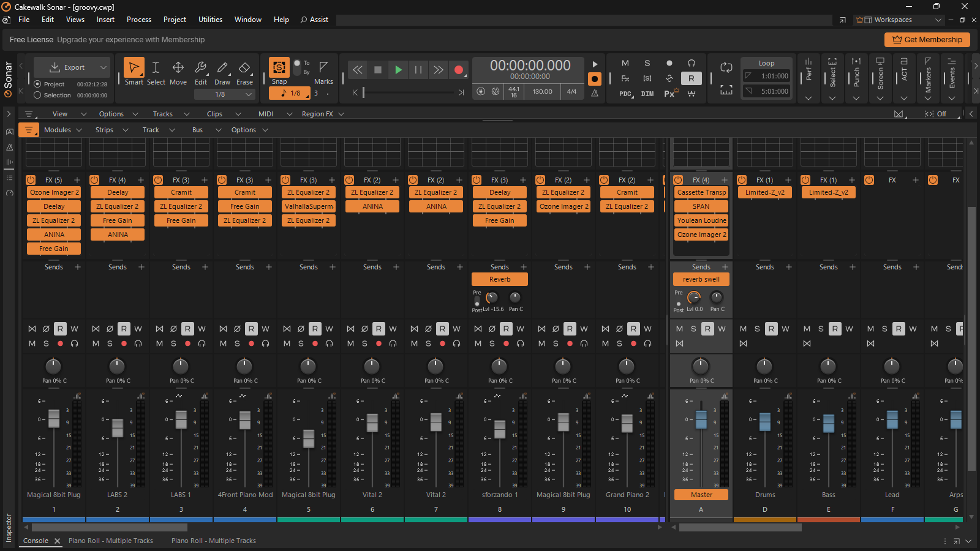This screenshot has width=980, height=551.
Task: Open the reverb swell send on Master
Action: (x=701, y=279)
